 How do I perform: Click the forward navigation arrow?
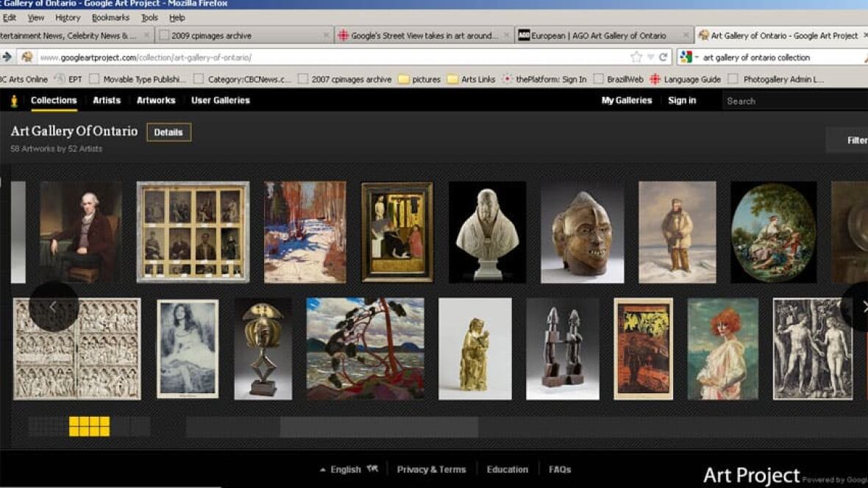point(7,57)
